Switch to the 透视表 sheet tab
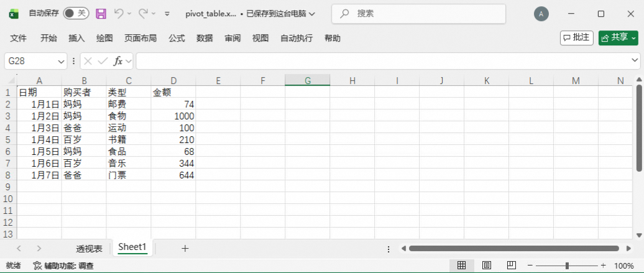 tap(89, 249)
